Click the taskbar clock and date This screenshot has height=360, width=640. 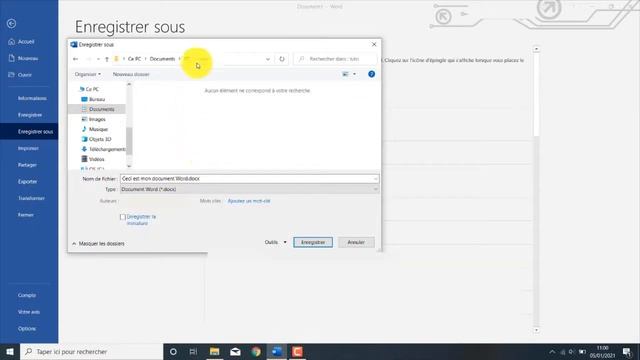602,351
